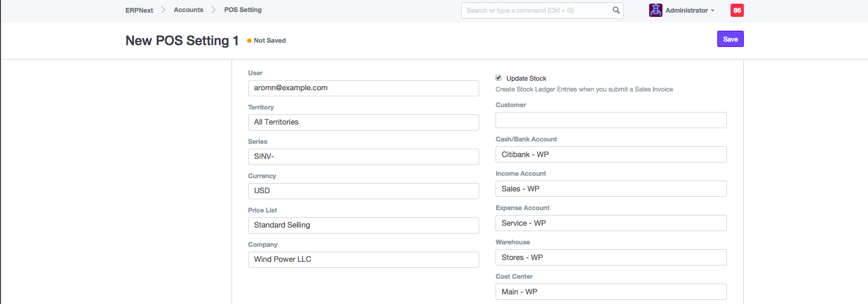Expand the Series selection field

click(363, 157)
